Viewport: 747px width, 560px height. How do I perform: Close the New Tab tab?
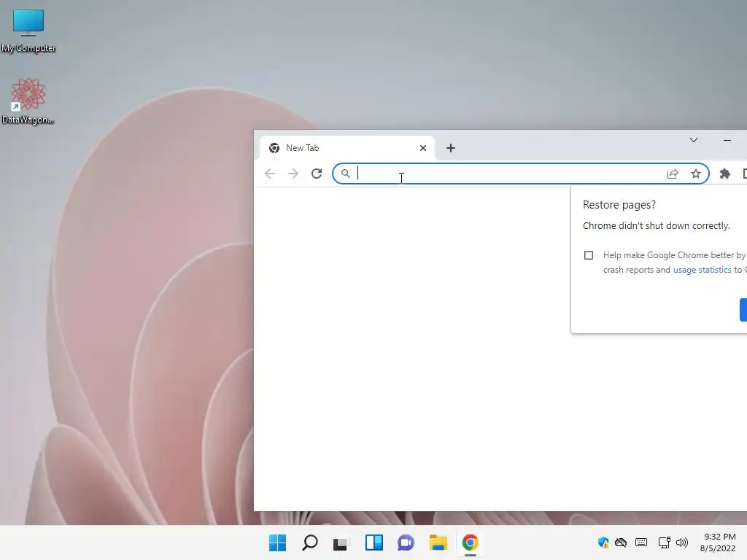423,148
